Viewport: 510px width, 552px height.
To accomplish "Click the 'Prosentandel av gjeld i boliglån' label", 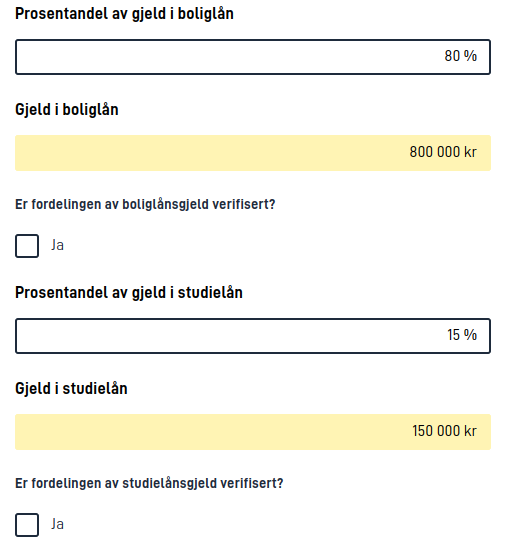I will [124, 14].
